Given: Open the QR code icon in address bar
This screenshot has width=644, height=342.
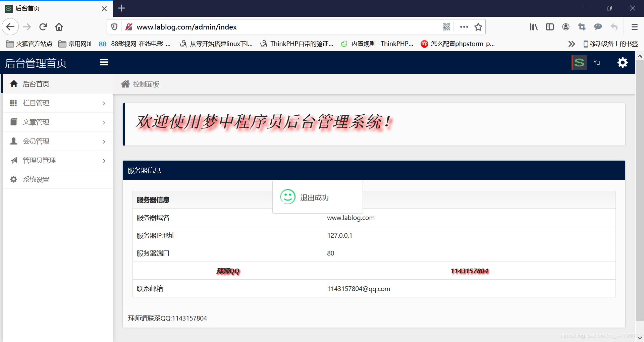Looking at the screenshot, I should pyautogui.click(x=446, y=27).
